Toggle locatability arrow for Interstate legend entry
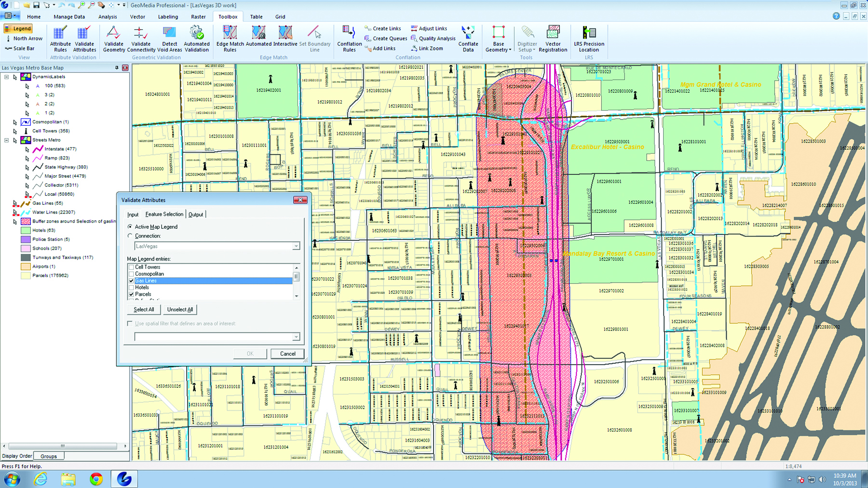868x488 pixels. 27,149
